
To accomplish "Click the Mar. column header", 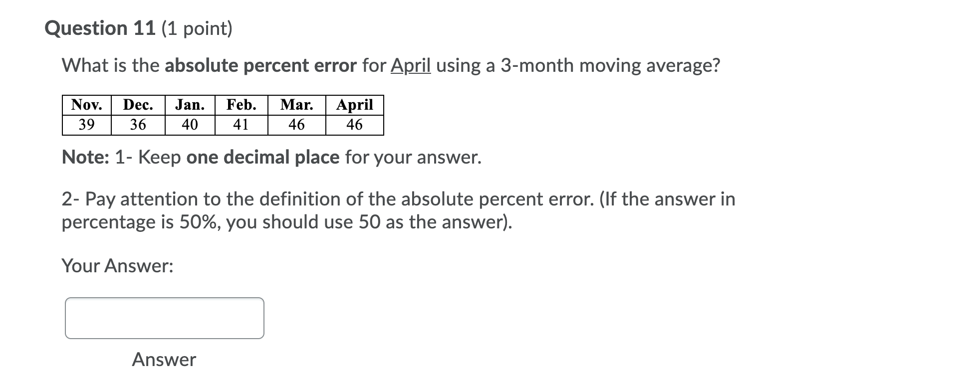I will (x=295, y=105).
